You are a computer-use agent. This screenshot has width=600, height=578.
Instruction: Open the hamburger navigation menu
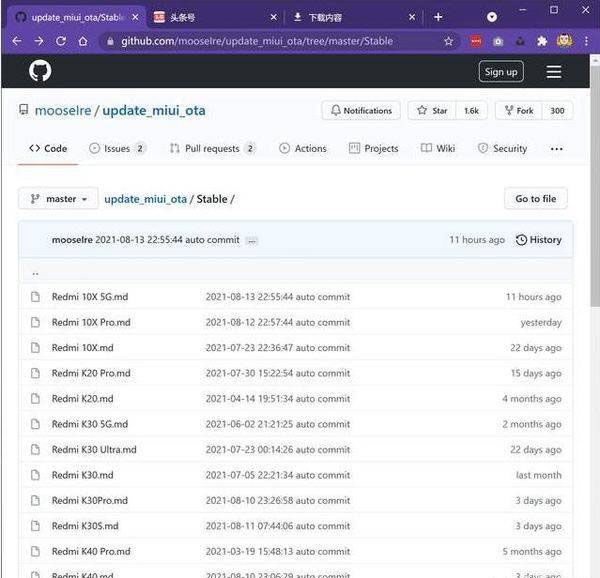coord(553,72)
